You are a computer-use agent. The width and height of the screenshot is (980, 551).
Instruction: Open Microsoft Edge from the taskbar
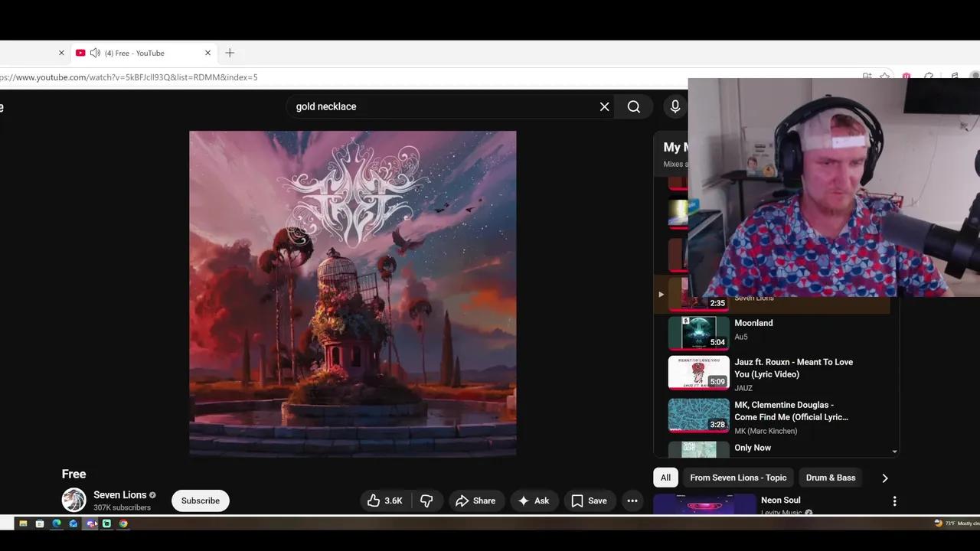57,523
